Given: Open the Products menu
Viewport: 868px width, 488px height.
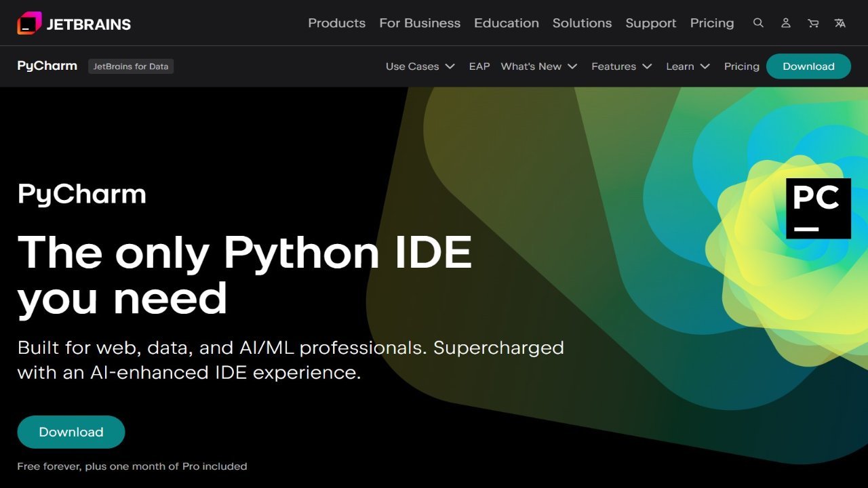Looking at the screenshot, I should (336, 23).
